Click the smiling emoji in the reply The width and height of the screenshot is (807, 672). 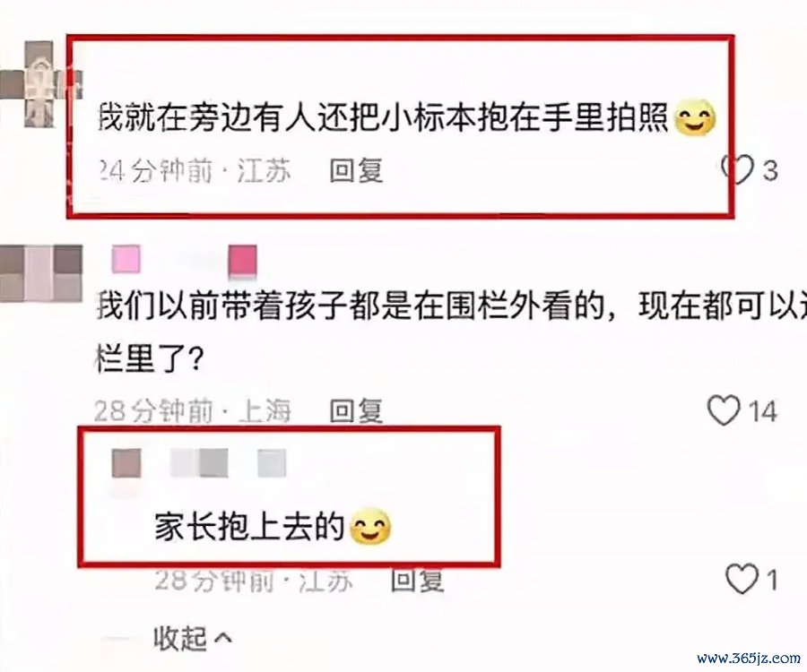click(370, 527)
